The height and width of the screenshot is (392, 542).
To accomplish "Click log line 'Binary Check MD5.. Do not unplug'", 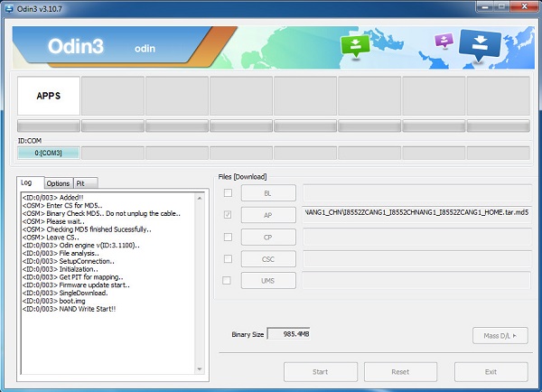I will tap(101, 214).
